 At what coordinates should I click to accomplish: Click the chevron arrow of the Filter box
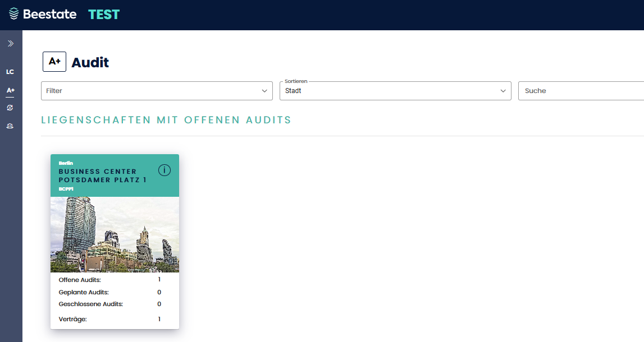click(x=265, y=91)
